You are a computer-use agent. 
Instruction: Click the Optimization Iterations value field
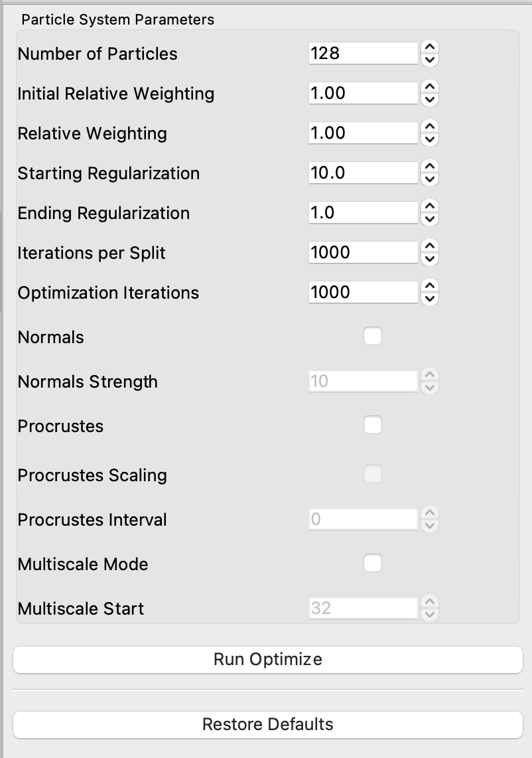tap(362, 292)
